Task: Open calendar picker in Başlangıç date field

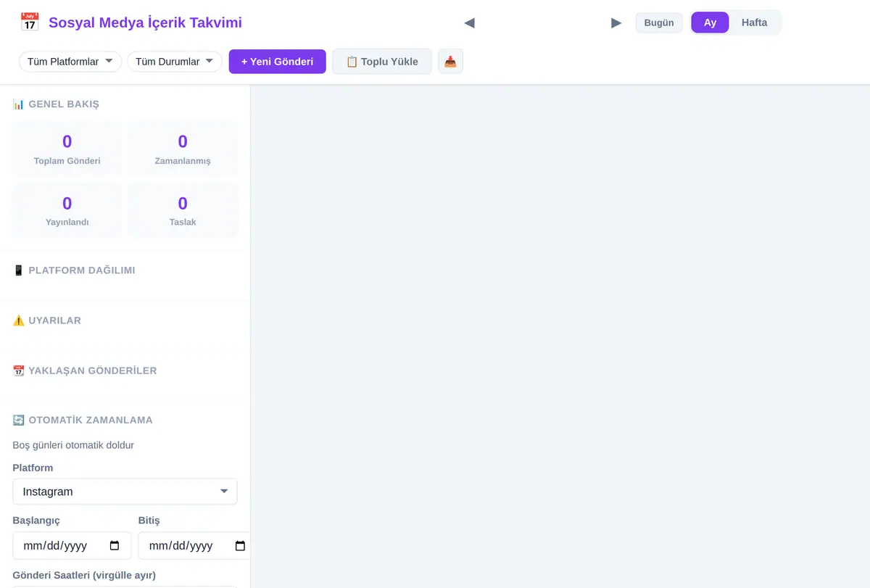Action: 115,546
